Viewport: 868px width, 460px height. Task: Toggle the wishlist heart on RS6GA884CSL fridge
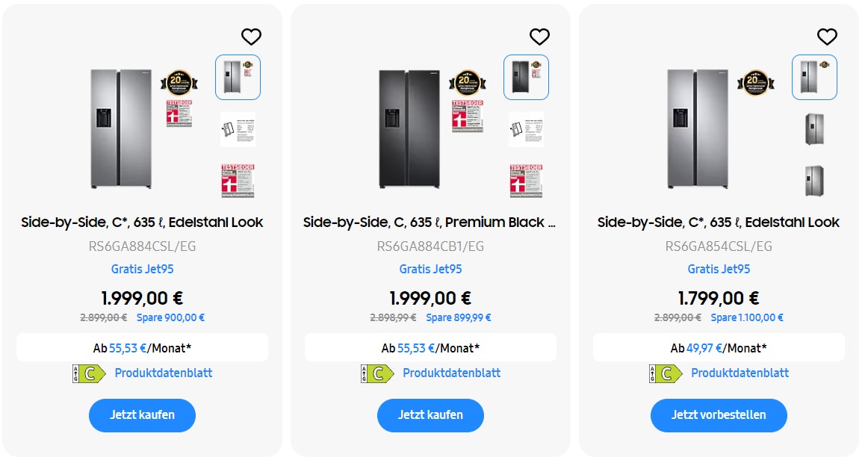click(x=251, y=36)
